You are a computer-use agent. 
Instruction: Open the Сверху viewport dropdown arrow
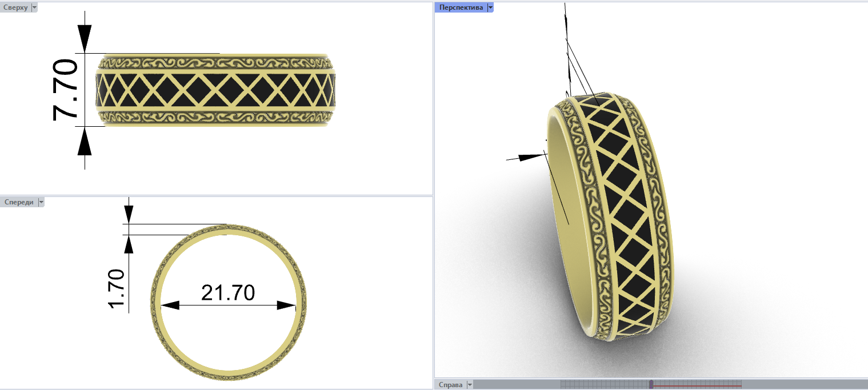click(34, 7)
